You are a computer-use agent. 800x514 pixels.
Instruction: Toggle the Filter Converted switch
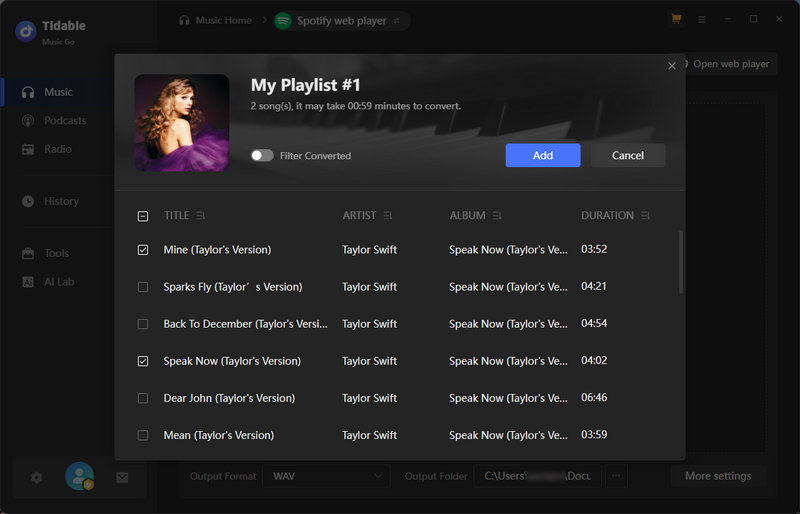pyautogui.click(x=262, y=155)
